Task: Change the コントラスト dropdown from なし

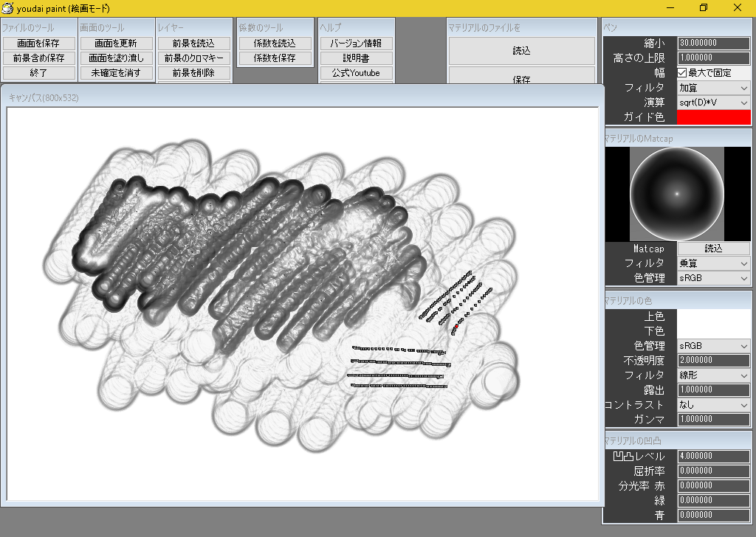Action: (713, 404)
